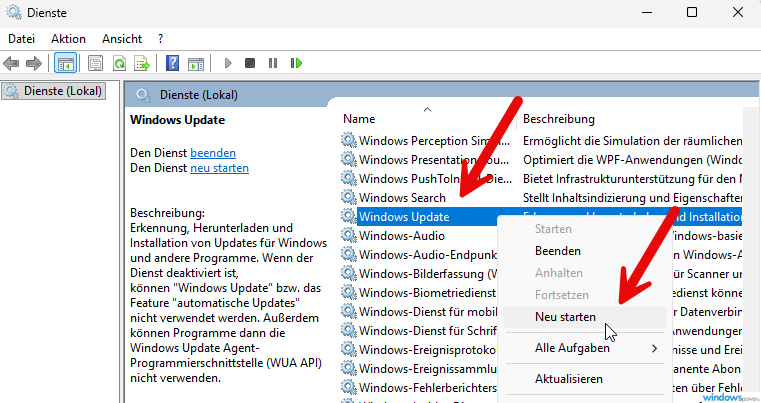Click the gear icon beside Windows-Ereignisprotokoll
This screenshot has width=761, height=403.
click(348, 349)
